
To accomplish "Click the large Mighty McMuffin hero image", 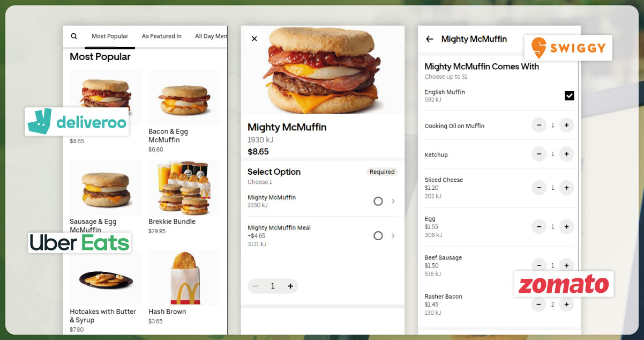I will click(323, 70).
